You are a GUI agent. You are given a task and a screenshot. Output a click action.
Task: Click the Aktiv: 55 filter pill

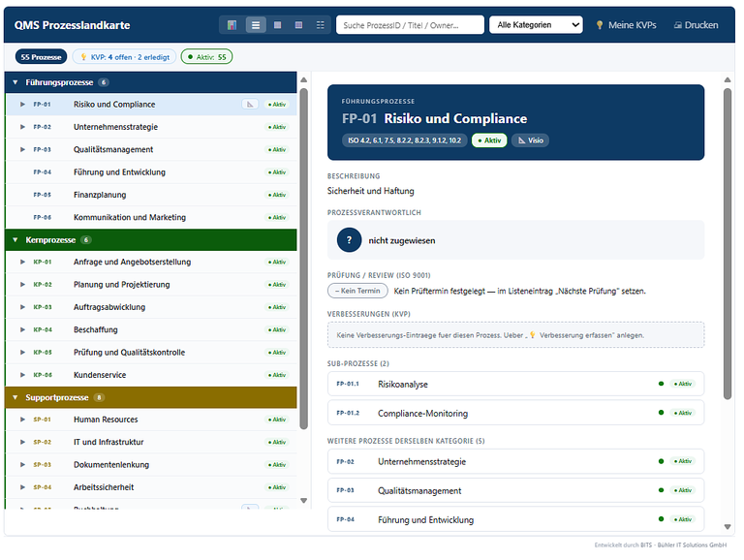pyautogui.click(x=206, y=57)
